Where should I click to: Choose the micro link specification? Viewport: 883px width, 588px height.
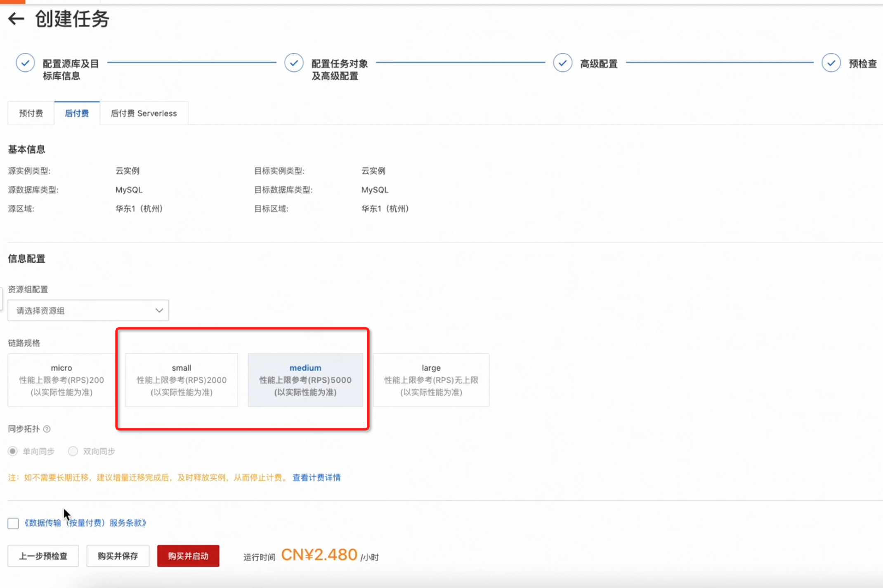click(61, 380)
